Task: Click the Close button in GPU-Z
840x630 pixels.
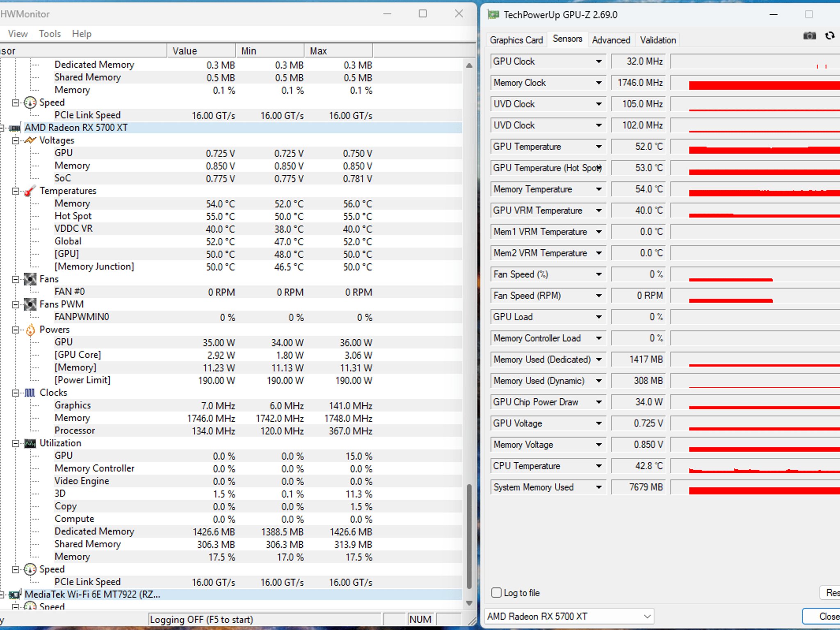Action: click(822, 616)
